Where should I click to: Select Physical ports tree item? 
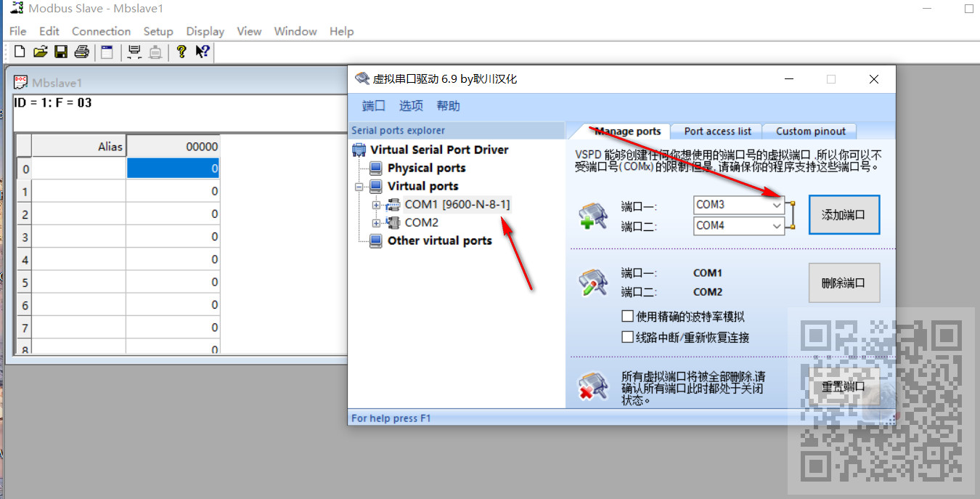[x=427, y=168]
